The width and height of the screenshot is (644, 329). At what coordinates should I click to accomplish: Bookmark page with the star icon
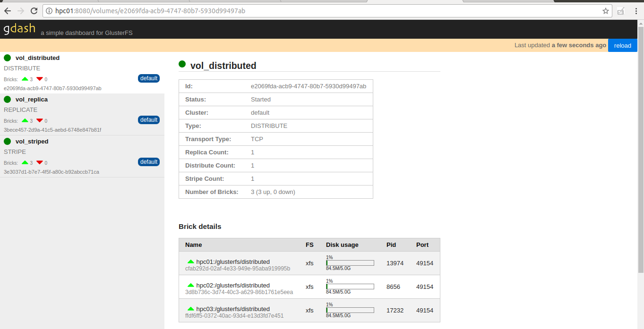(x=605, y=11)
